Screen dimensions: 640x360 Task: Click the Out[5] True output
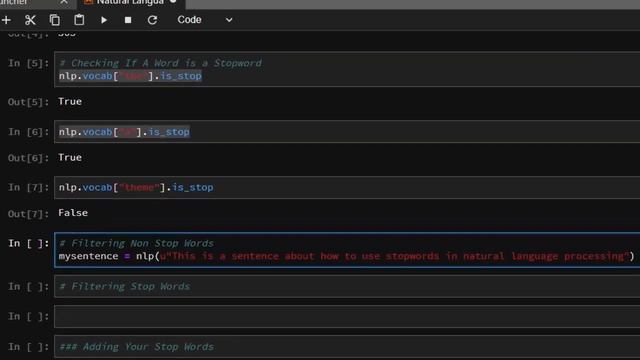(70, 101)
